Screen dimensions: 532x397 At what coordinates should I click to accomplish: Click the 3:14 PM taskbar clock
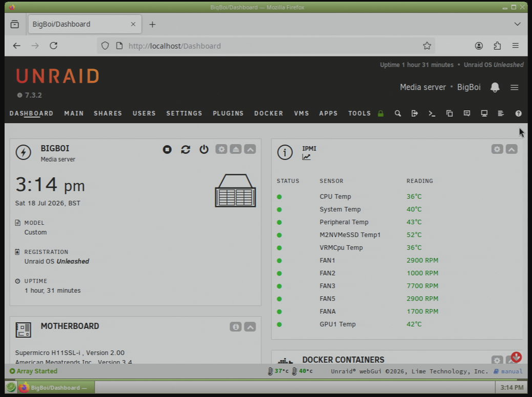[511, 388]
